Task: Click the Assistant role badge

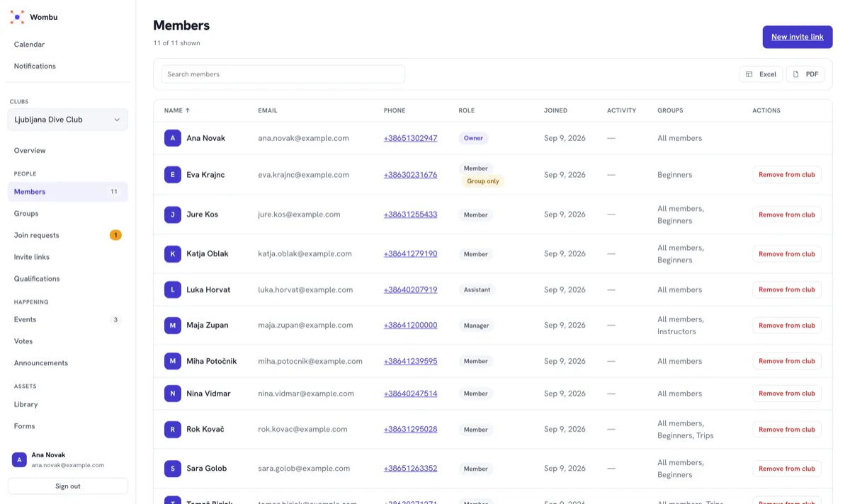Action: [477, 290]
